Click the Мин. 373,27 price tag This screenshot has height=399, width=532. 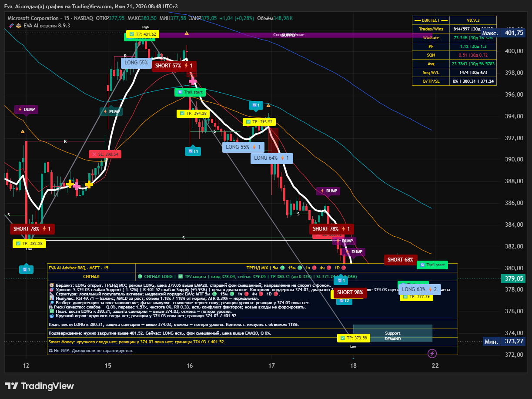click(504, 342)
